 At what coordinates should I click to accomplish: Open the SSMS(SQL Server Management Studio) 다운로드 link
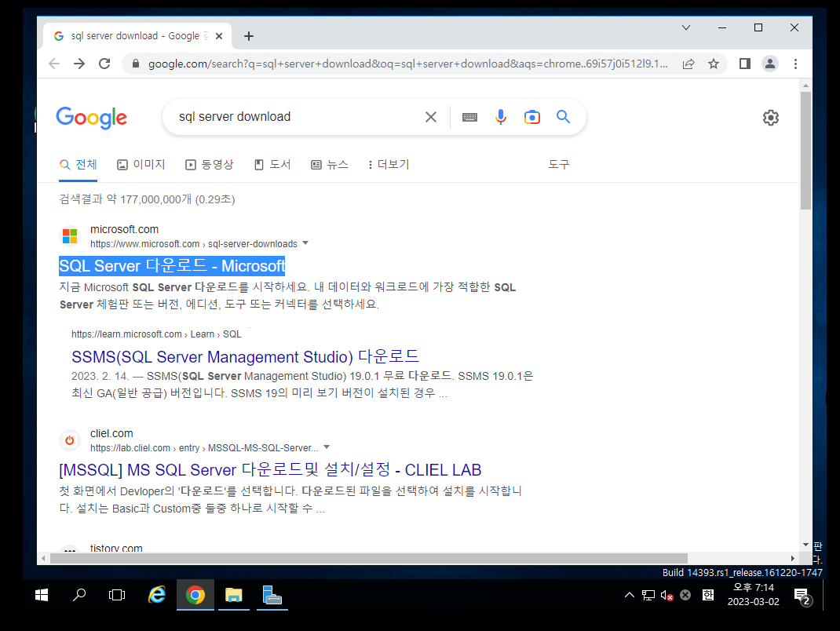[x=246, y=357]
